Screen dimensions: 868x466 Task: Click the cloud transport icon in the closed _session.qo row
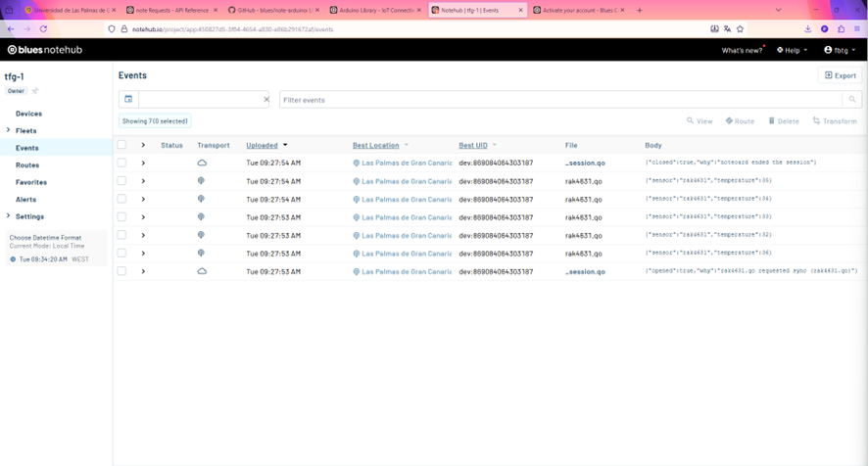point(202,163)
